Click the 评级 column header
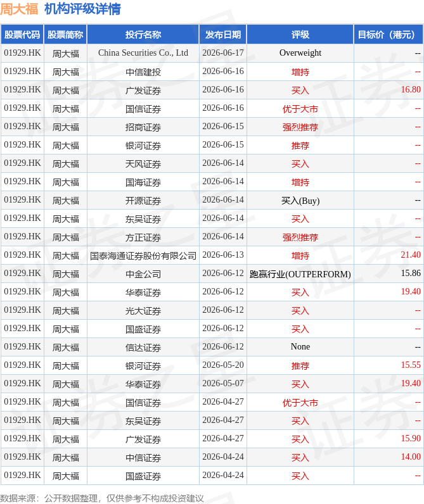This screenshot has width=424, height=504. point(300,34)
